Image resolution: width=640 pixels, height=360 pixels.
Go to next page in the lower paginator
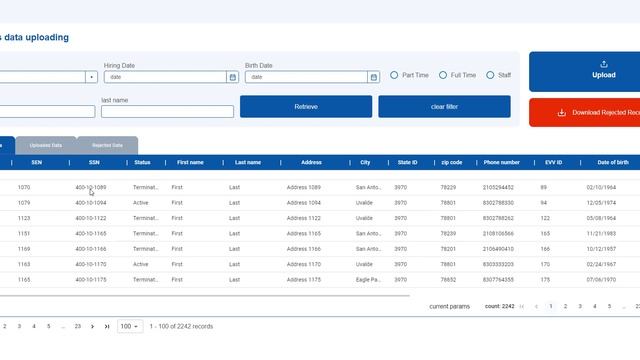pyautogui.click(x=92, y=327)
